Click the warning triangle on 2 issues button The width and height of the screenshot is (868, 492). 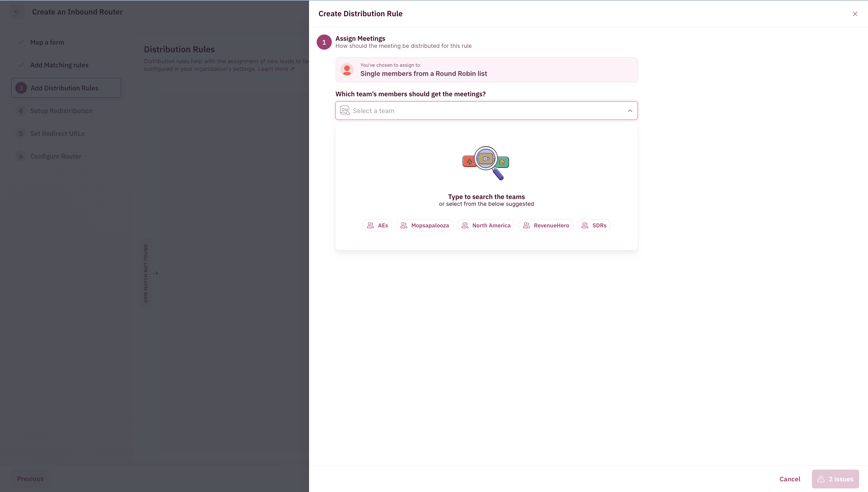coord(821,479)
